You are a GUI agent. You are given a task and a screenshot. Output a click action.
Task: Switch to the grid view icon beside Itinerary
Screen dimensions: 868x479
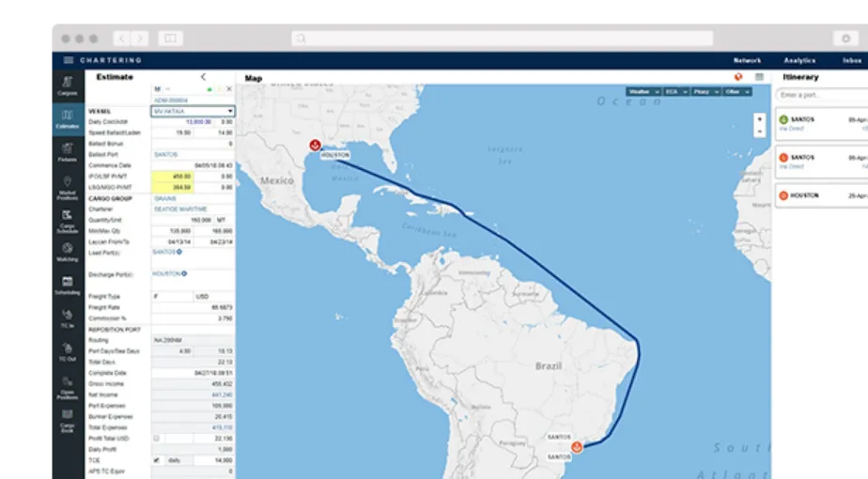tap(759, 77)
